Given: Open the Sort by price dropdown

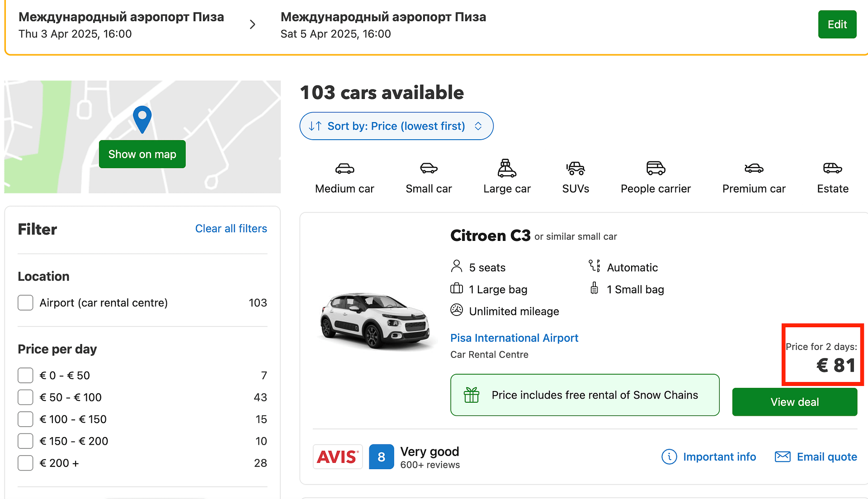Looking at the screenshot, I should click(396, 126).
